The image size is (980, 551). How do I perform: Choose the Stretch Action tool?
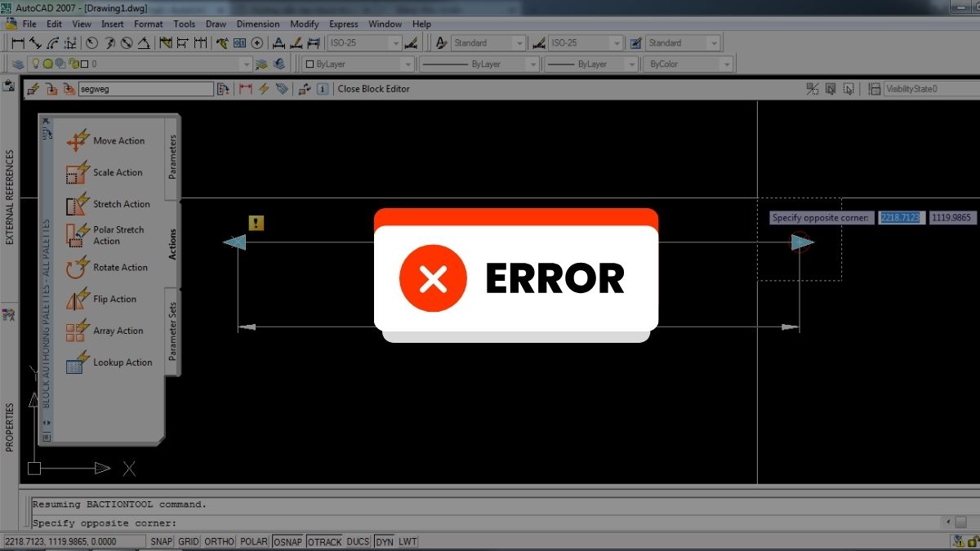[108, 204]
